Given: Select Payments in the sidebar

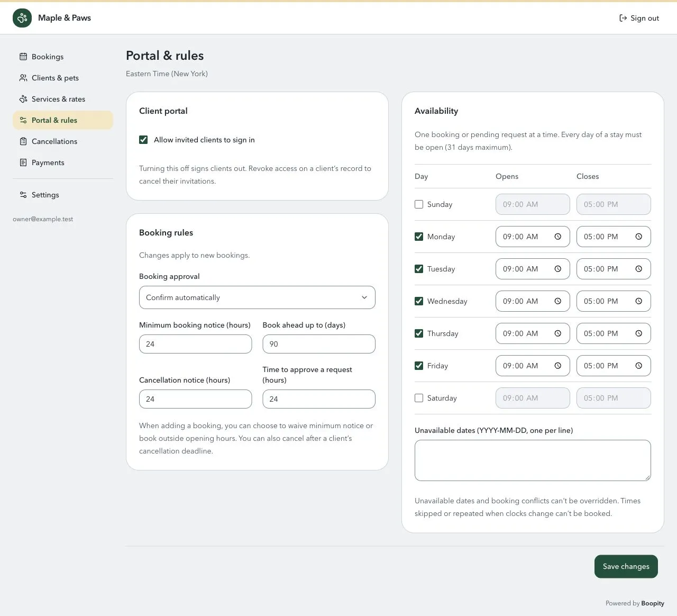Looking at the screenshot, I should pyautogui.click(x=63, y=162).
